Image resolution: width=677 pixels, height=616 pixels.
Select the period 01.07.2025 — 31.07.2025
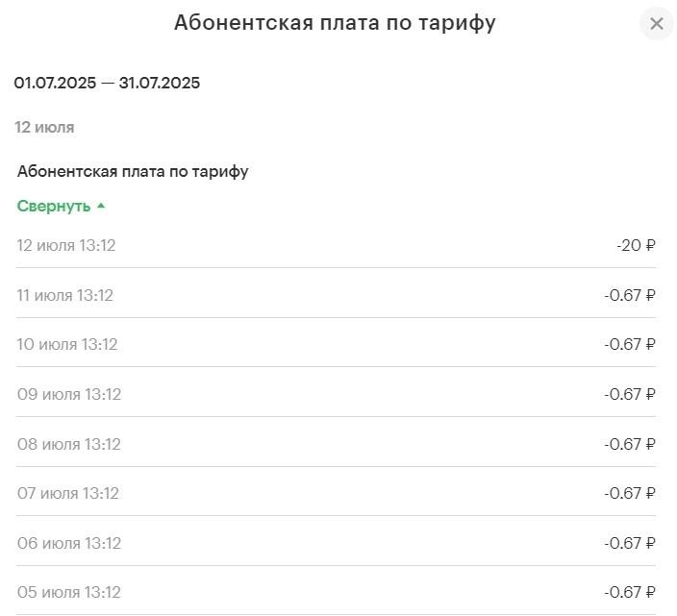coord(107,84)
